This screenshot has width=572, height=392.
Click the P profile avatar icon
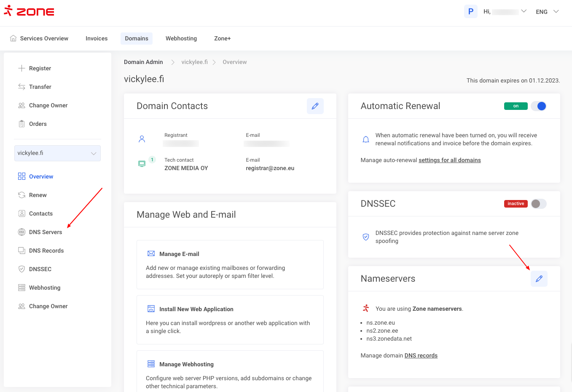point(470,11)
